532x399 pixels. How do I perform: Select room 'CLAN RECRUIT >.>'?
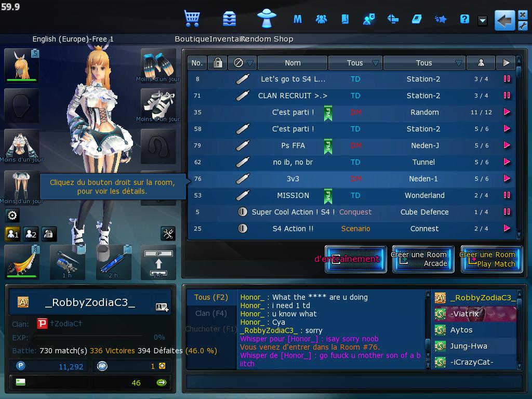click(351, 96)
